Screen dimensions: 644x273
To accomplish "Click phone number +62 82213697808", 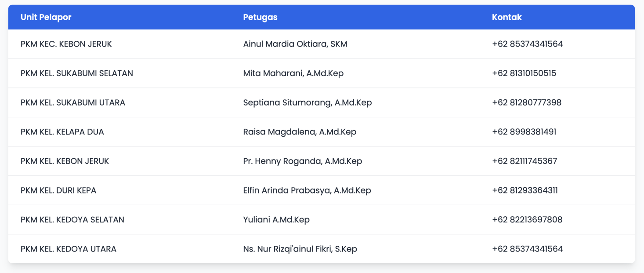I will pyautogui.click(x=527, y=220).
